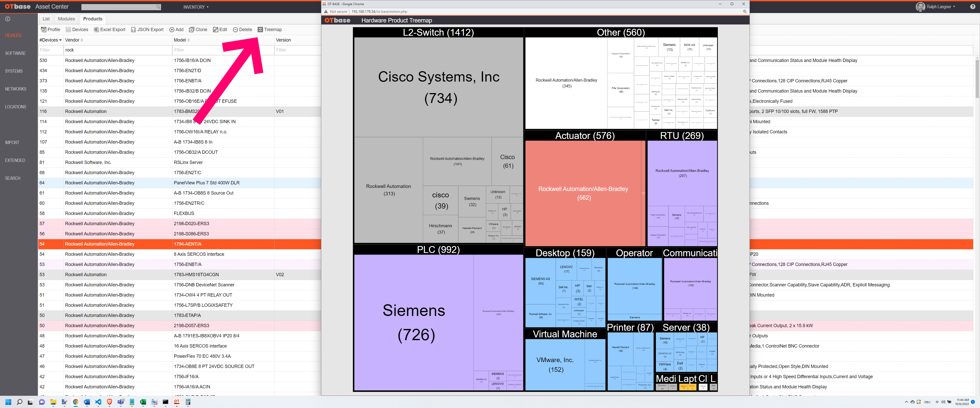Export the product list to Excel
Viewport: 980px width, 408px height.
(x=109, y=30)
